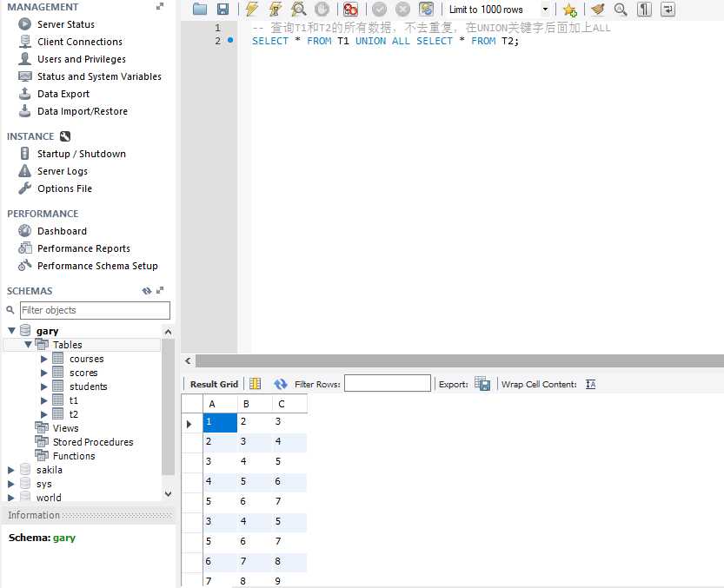Select the Functions node
Viewport: 724px width, 588px height.
pos(74,456)
